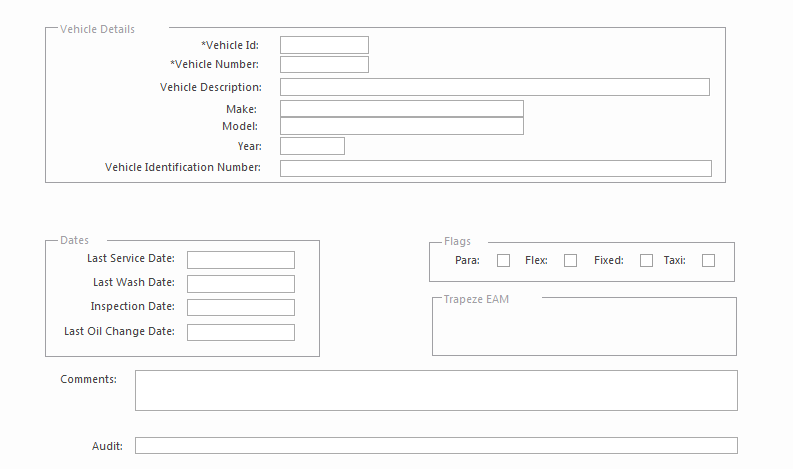
Task: Select the Last Wash Date field
Action: (x=240, y=284)
